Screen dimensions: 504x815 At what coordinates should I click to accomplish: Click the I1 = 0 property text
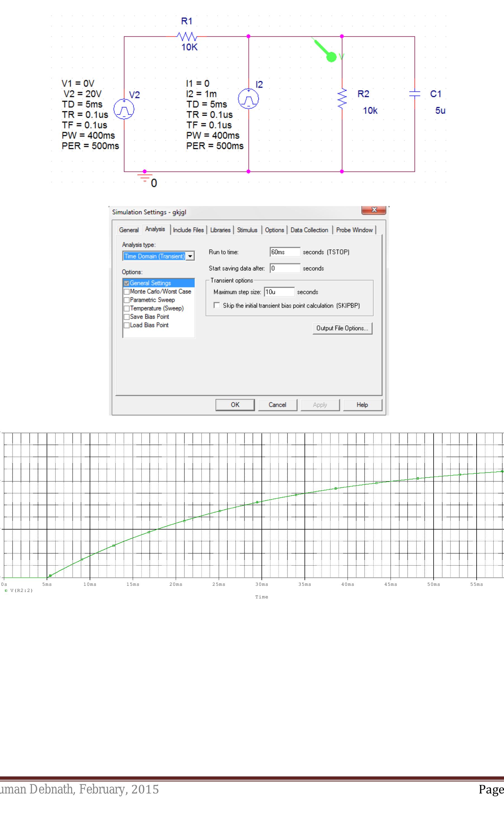[198, 83]
